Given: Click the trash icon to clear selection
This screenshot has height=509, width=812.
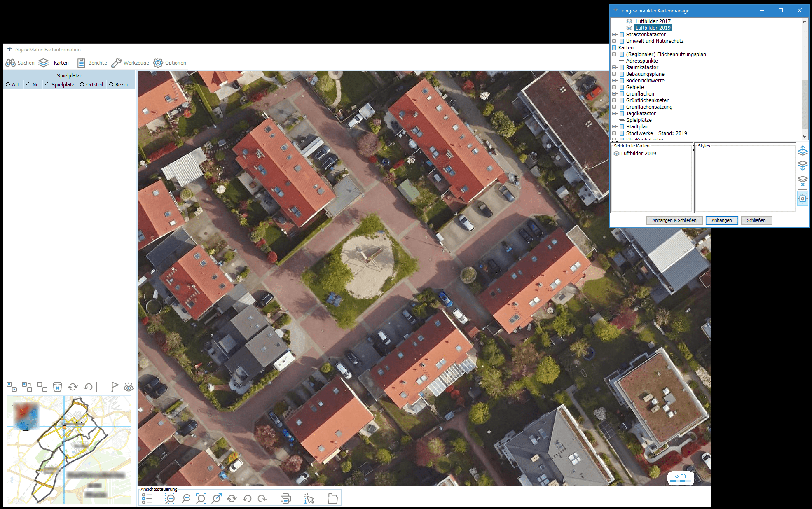Looking at the screenshot, I should pos(57,387).
